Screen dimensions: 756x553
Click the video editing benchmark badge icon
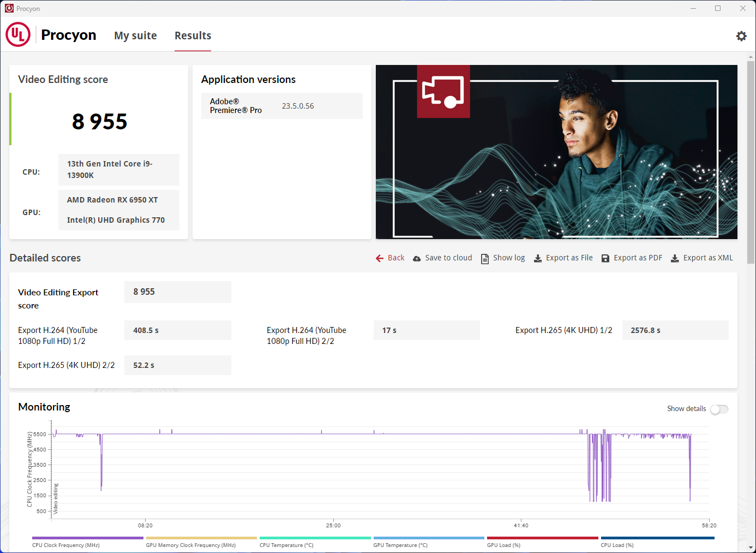tap(443, 91)
